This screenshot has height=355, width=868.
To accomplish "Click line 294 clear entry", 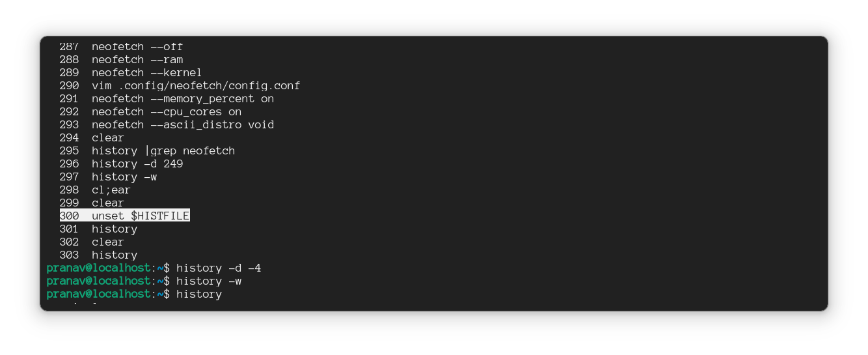I will click(107, 137).
